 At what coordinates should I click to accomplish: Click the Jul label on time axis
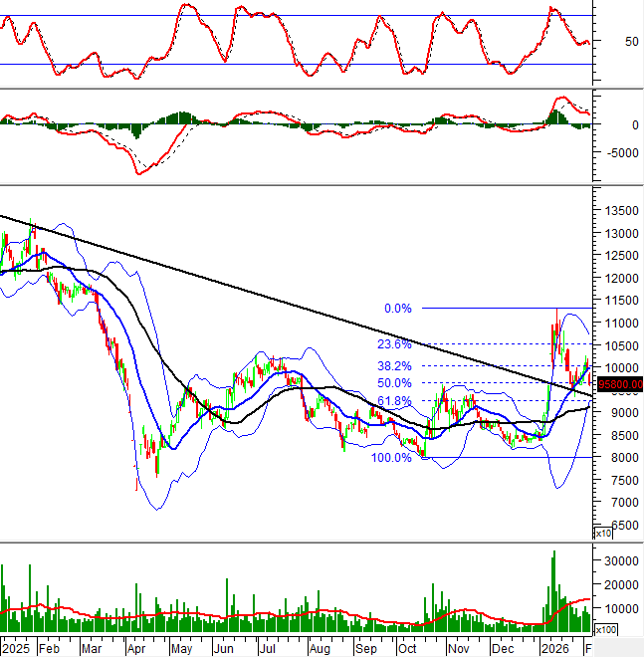(269, 646)
